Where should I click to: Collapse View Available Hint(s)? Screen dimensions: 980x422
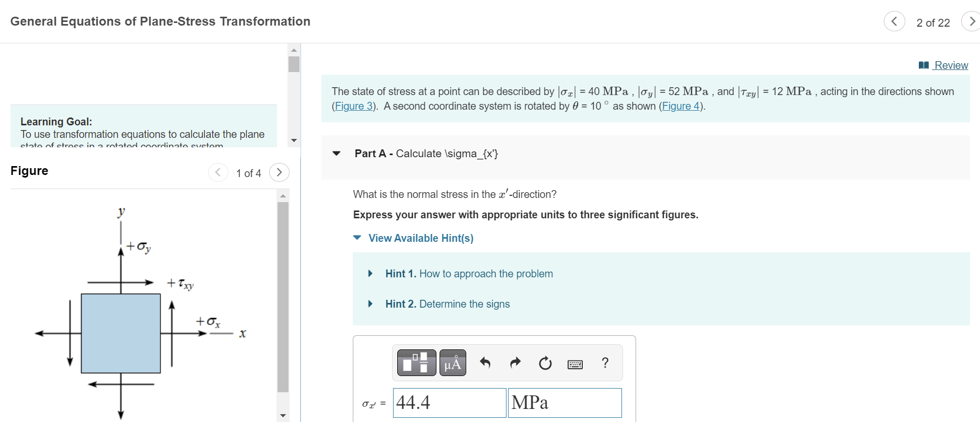click(357, 238)
